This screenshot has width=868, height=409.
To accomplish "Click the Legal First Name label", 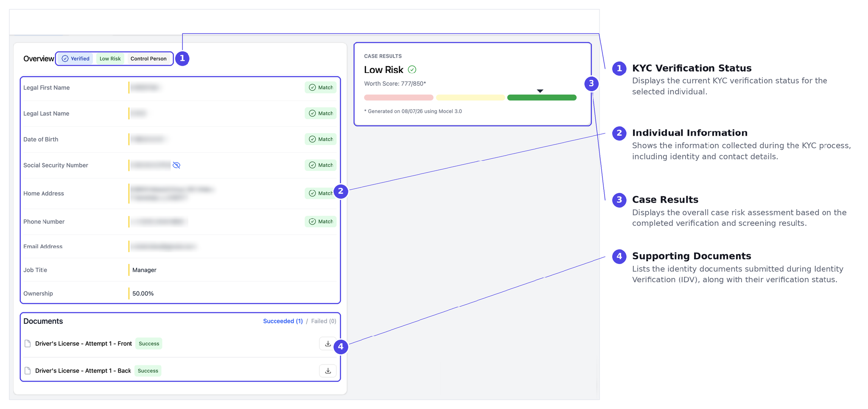I will coord(47,87).
